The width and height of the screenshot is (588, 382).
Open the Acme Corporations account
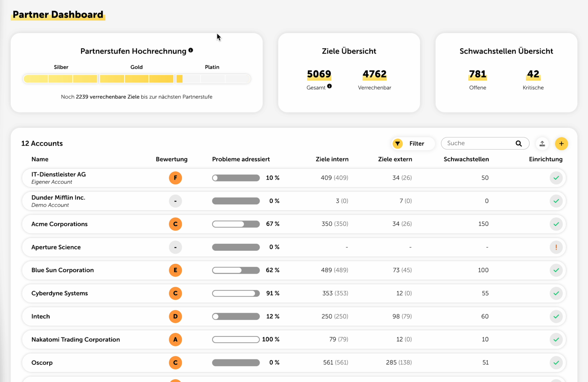[x=294, y=224]
